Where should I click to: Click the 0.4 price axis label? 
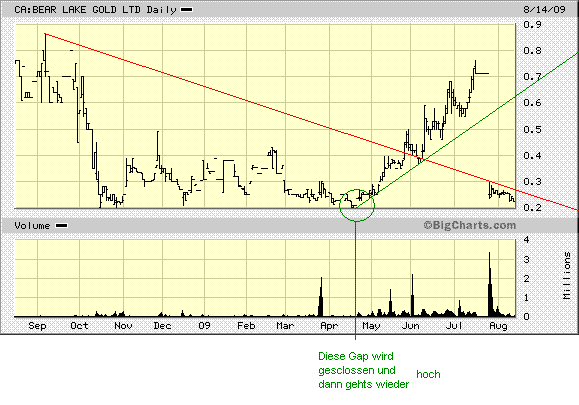click(x=532, y=155)
